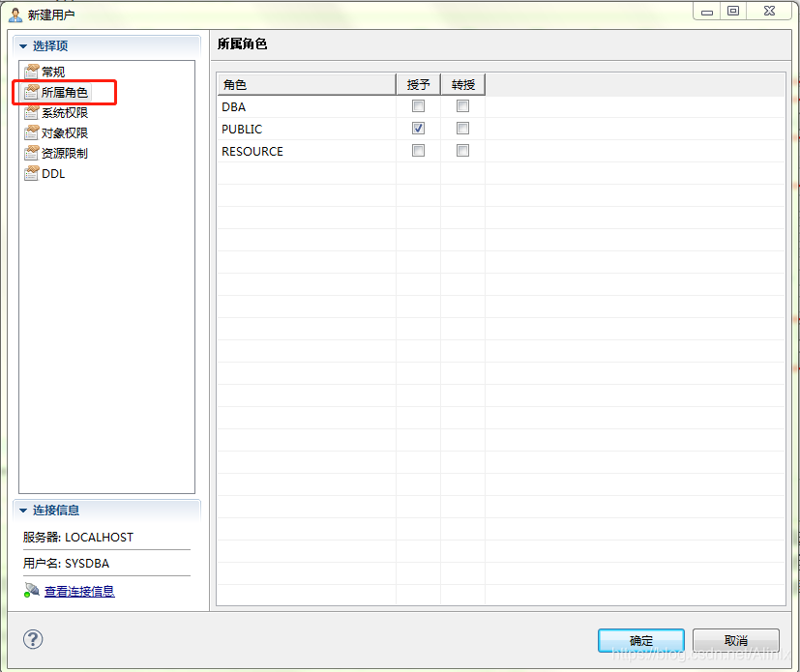Grant the RESOURCE role via 授予 checkbox
This screenshot has width=800, height=672.
[418, 151]
